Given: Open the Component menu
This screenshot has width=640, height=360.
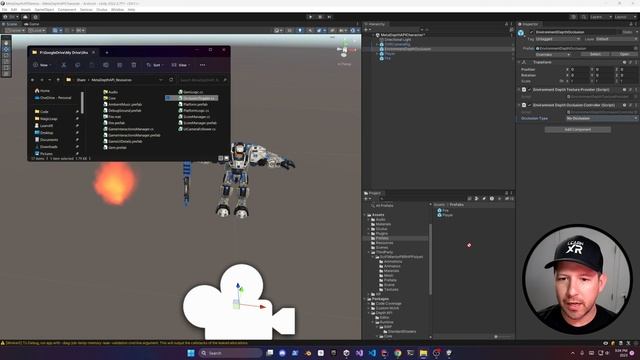Looking at the screenshot, I should 67,9.
